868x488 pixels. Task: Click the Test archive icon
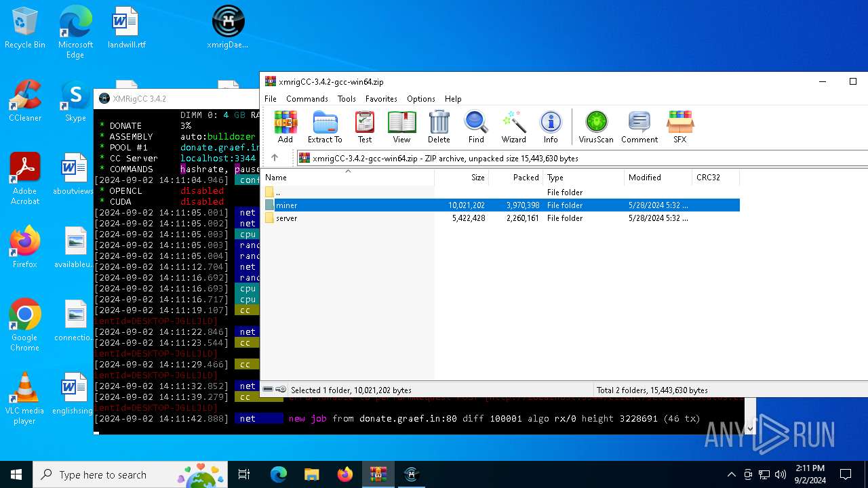[365, 127]
